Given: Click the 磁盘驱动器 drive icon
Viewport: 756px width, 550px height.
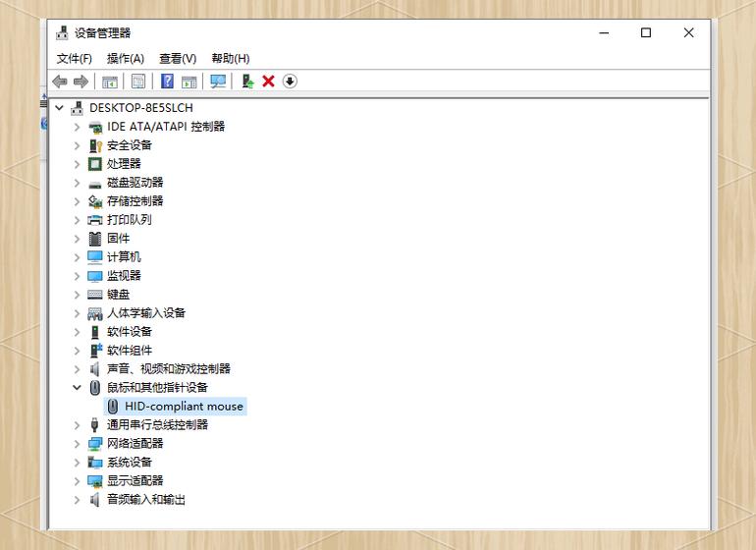Looking at the screenshot, I should tap(95, 184).
